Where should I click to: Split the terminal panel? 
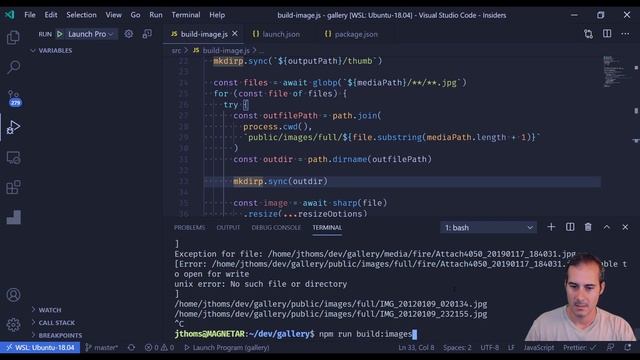click(570, 227)
